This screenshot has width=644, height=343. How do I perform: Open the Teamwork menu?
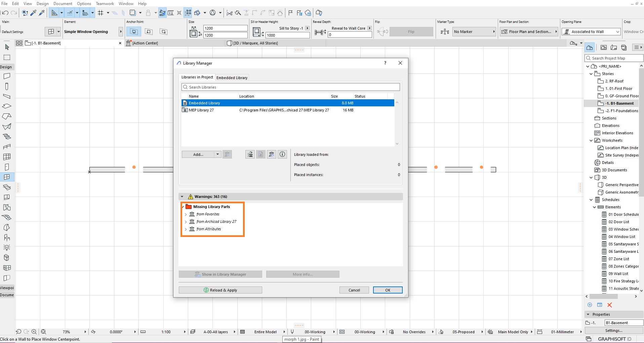coord(105,4)
